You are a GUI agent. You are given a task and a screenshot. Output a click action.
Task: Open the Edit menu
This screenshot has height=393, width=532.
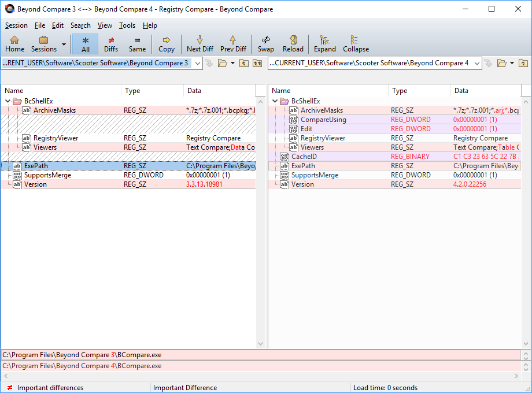(57, 25)
